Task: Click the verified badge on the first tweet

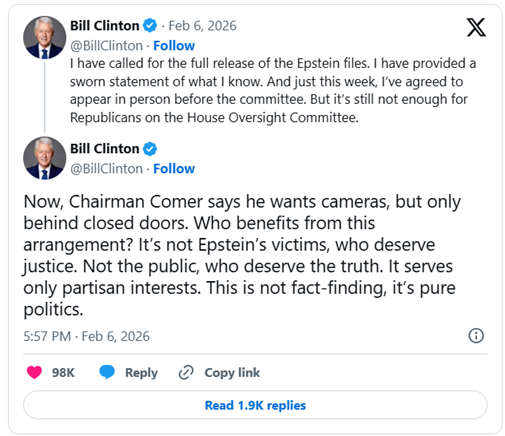Action: pyautogui.click(x=150, y=26)
